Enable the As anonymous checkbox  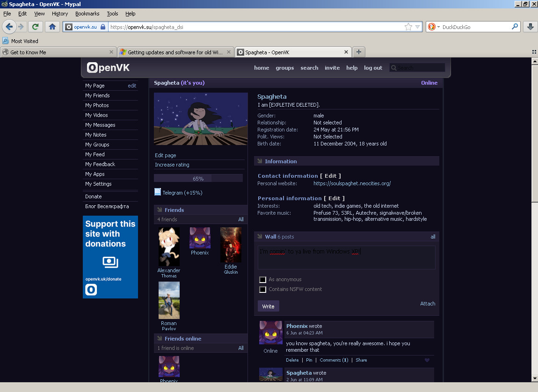click(x=263, y=280)
